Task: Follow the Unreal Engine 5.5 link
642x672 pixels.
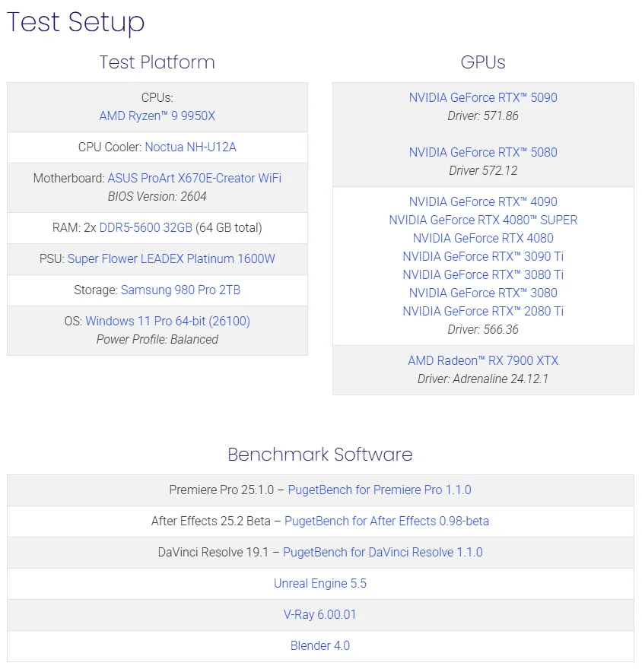Action: coord(320,584)
